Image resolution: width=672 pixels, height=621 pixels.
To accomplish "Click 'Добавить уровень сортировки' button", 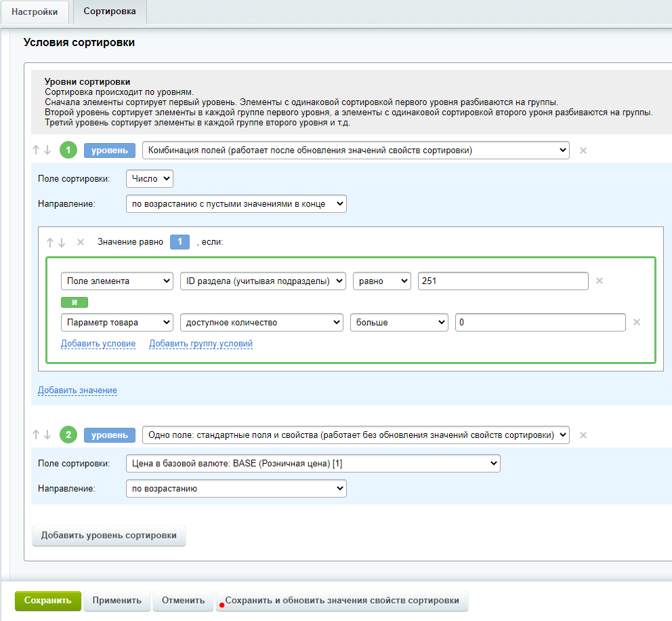I will tap(109, 536).
